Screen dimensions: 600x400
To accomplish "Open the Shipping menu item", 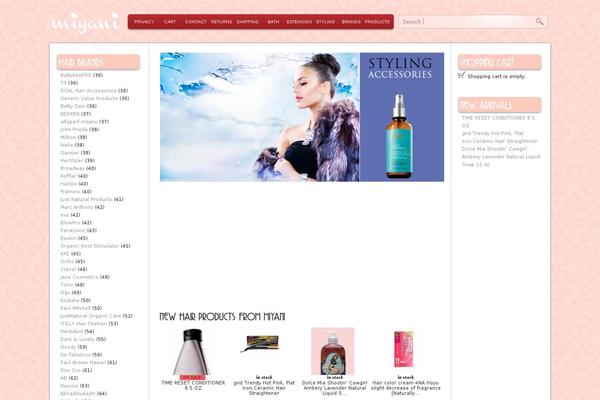I will [x=248, y=22].
